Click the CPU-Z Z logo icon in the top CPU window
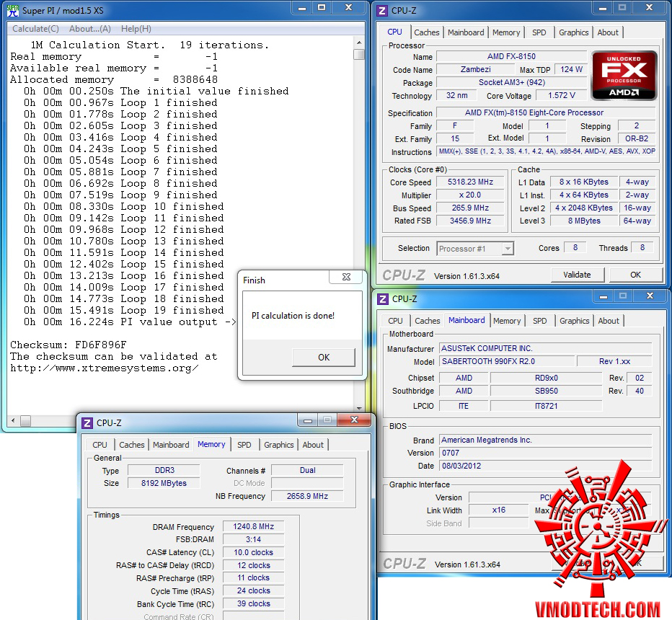 [x=382, y=10]
